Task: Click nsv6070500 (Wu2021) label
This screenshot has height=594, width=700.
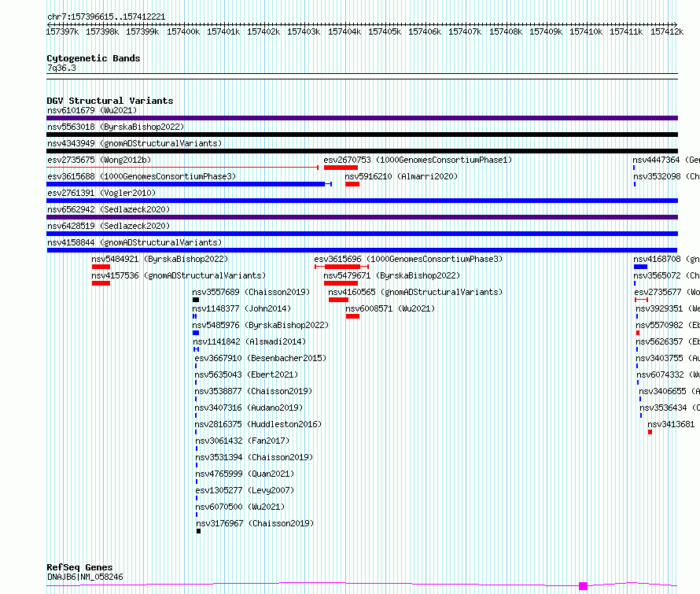Action: coord(240,507)
